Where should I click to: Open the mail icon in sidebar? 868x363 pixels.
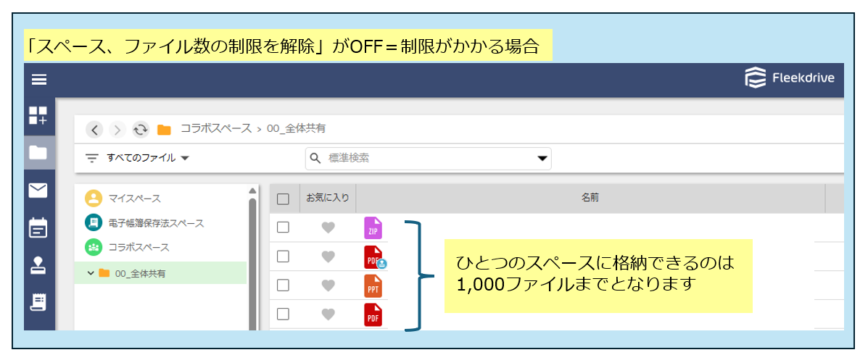(38, 191)
